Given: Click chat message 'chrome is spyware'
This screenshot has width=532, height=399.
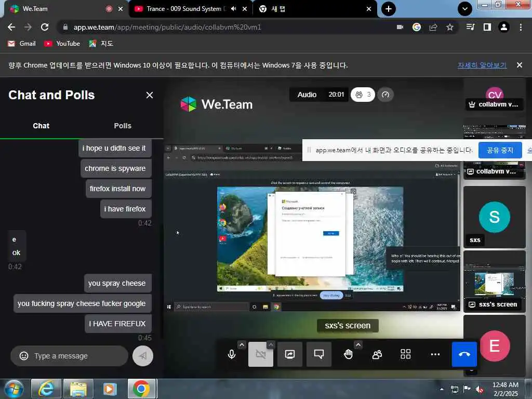Looking at the screenshot, I should [x=115, y=169].
